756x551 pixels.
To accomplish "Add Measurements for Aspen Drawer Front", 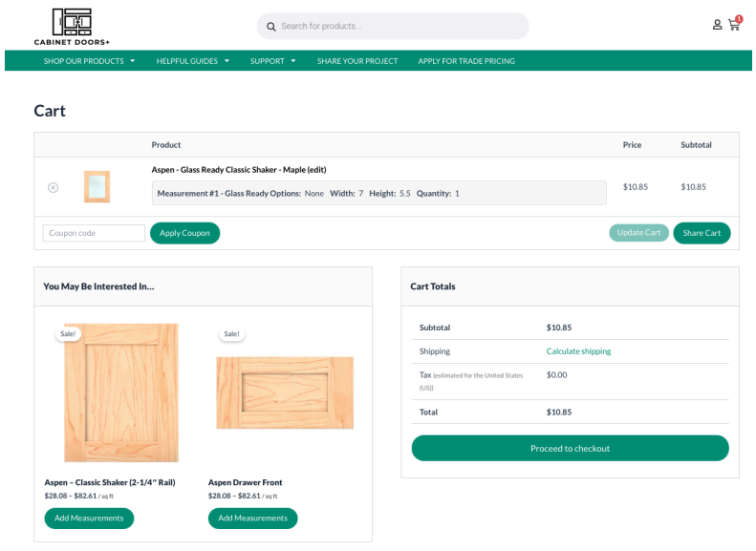I will (x=252, y=519).
